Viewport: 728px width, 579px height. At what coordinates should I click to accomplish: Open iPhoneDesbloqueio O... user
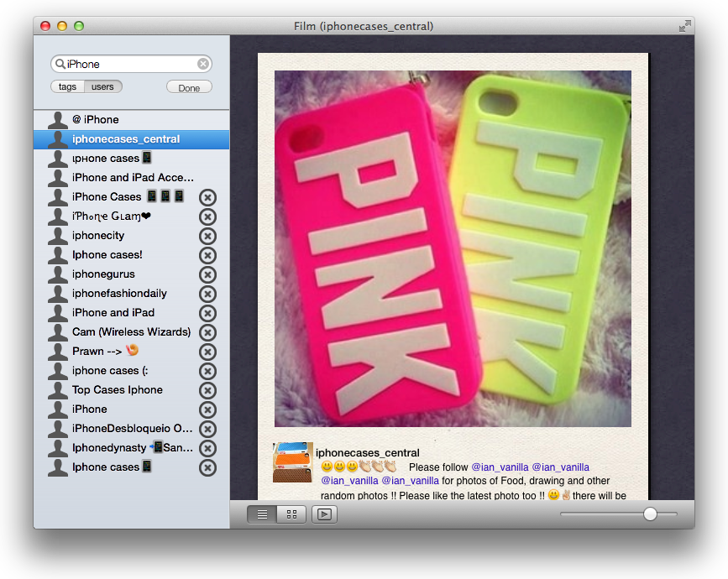(133, 428)
